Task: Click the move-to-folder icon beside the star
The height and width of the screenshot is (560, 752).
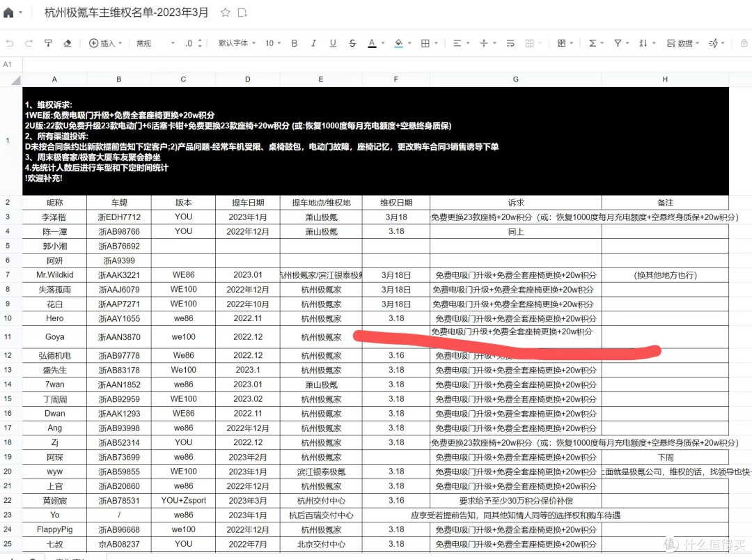Action: click(x=242, y=13)
